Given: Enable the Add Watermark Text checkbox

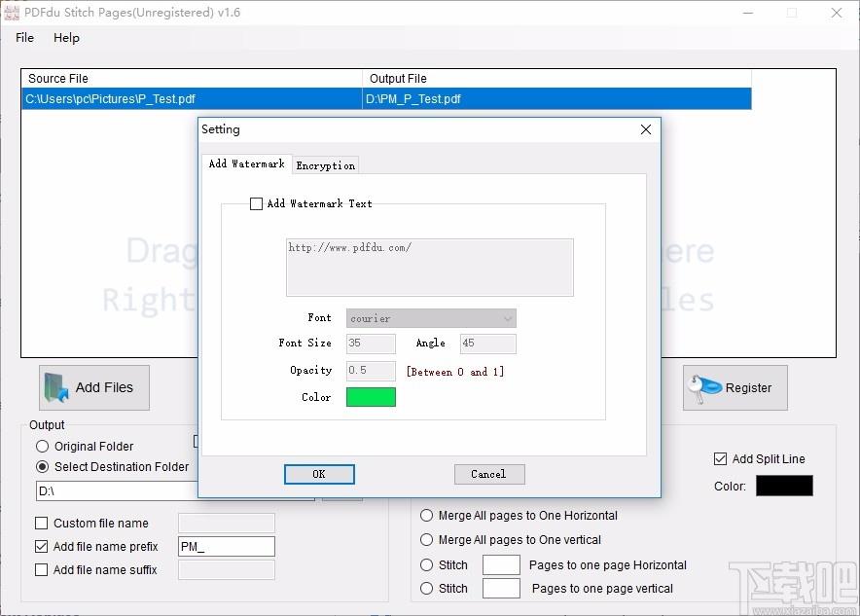Looking at the screenshot, I should click(256, 204).
